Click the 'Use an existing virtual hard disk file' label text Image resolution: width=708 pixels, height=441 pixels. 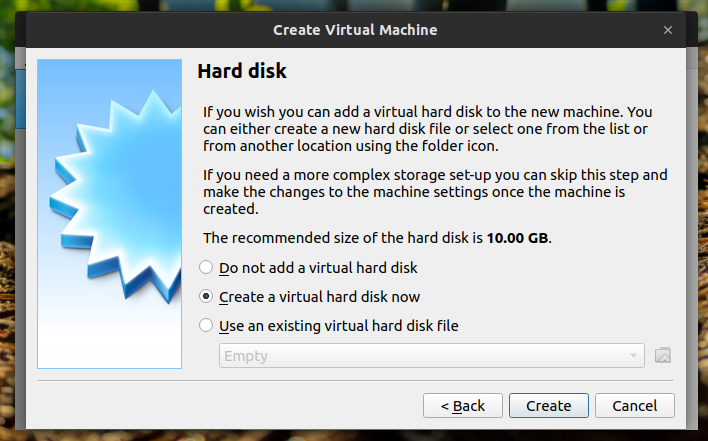[x=339, y=325]
